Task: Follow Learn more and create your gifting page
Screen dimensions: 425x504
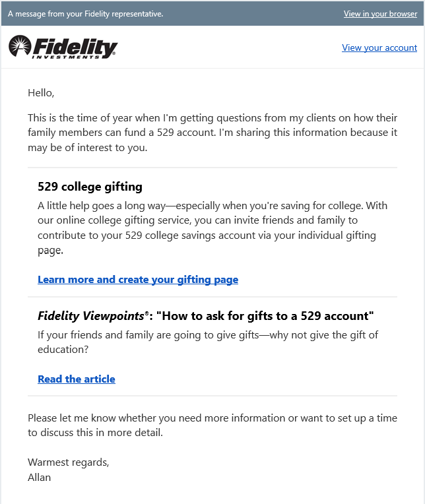Action: pos(138,280)
